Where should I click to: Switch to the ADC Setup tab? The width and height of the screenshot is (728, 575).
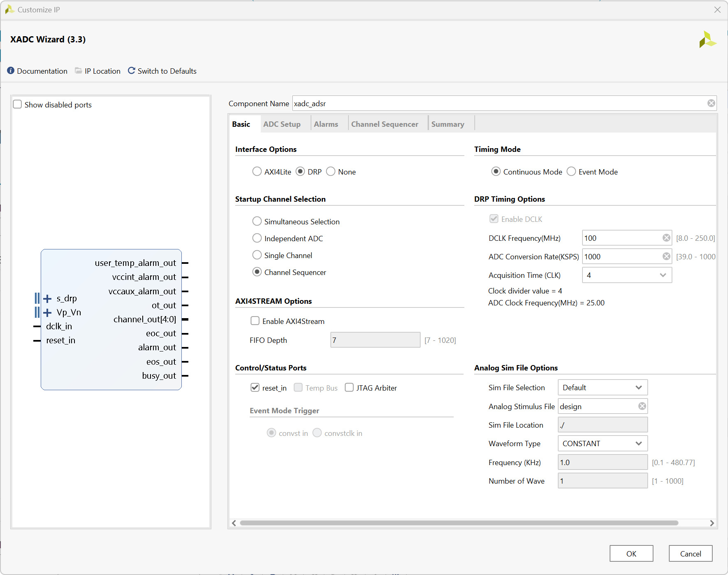tap(282, 124)
